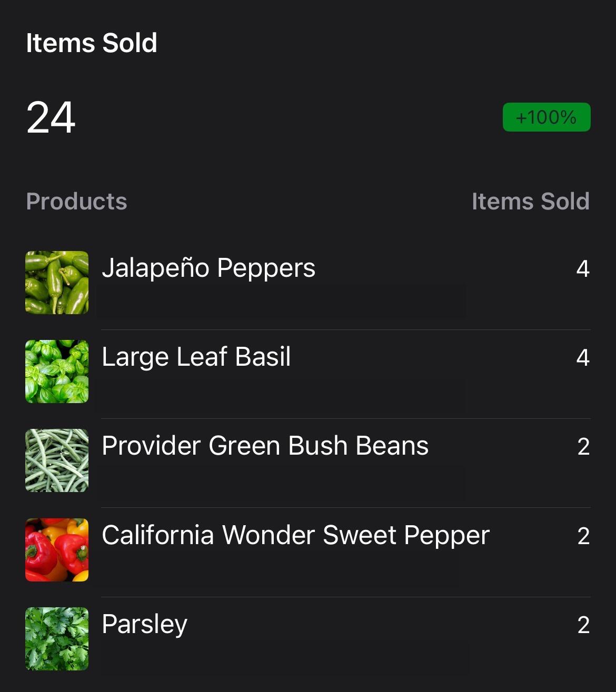Open the red sweet pepper thumbnail
Screen dimensions: 616x692
[x=57, y=550]
